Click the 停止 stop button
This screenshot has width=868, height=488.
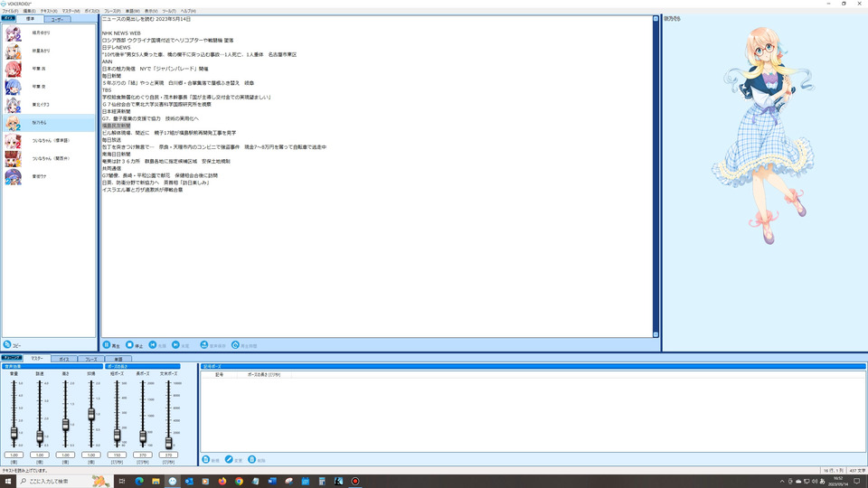pos(134,345)
